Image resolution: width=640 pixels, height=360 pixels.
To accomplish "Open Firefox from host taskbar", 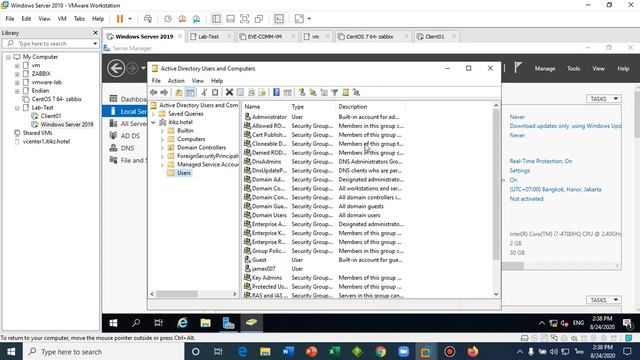I will click(x=473, y=351).
